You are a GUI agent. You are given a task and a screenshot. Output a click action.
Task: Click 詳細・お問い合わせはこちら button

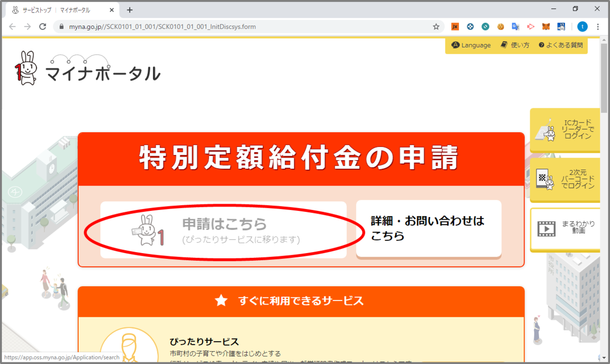pos(429,229)
